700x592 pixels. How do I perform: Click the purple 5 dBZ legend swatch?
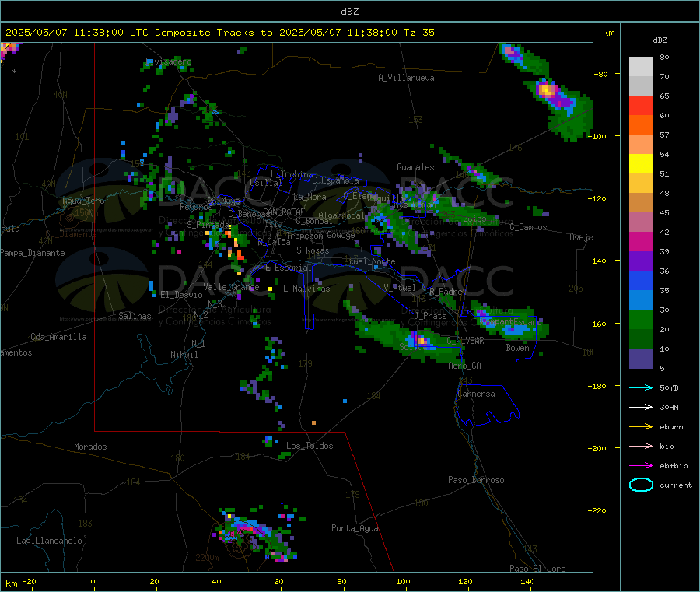641,359
